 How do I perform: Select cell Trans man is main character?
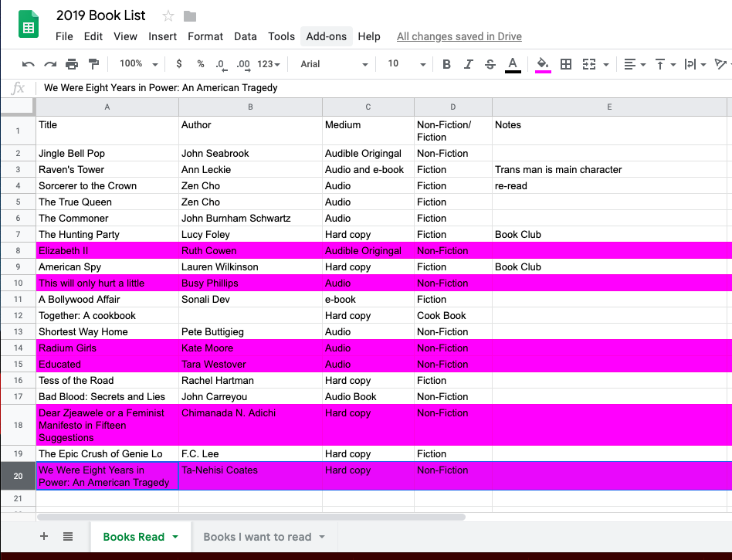[x=609, y=169]
